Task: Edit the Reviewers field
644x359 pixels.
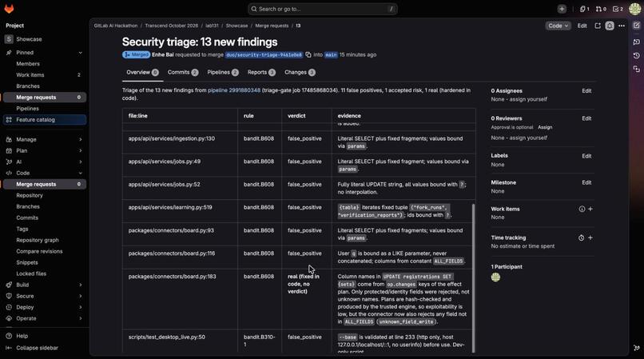Action: (586, 118)
